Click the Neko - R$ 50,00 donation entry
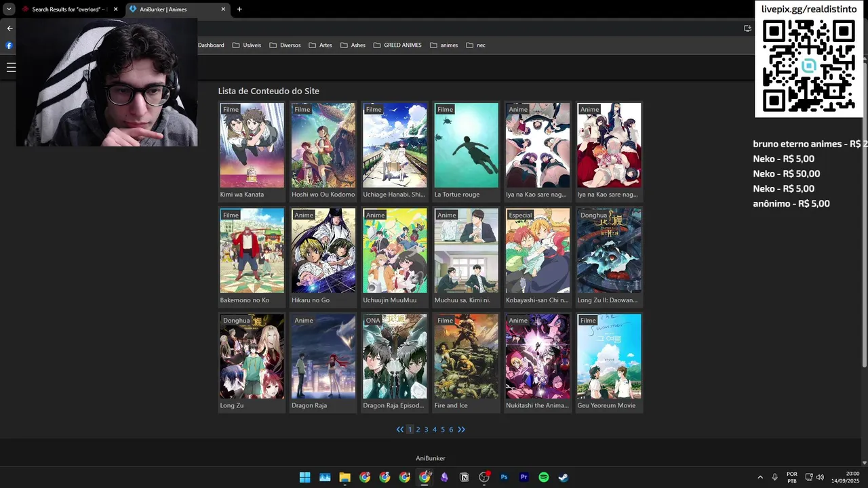The image size is (868, 488). coord(787,174)
